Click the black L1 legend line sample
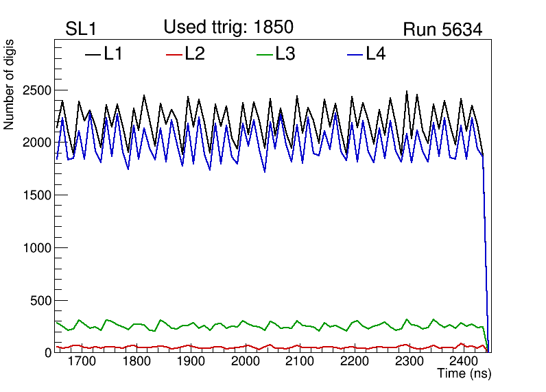Image resolution: width=546 pixels, height=392 pixels. coord(93,56)
